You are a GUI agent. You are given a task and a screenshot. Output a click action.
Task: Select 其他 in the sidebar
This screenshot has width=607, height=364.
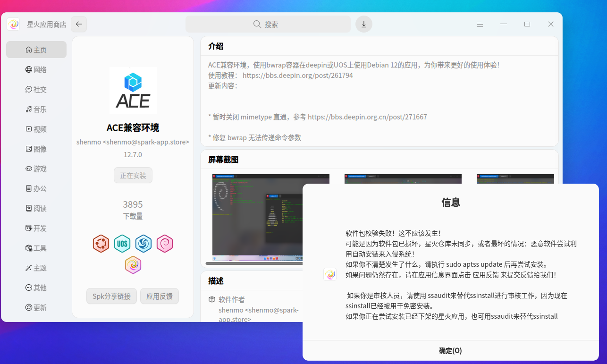coord(36,288)
